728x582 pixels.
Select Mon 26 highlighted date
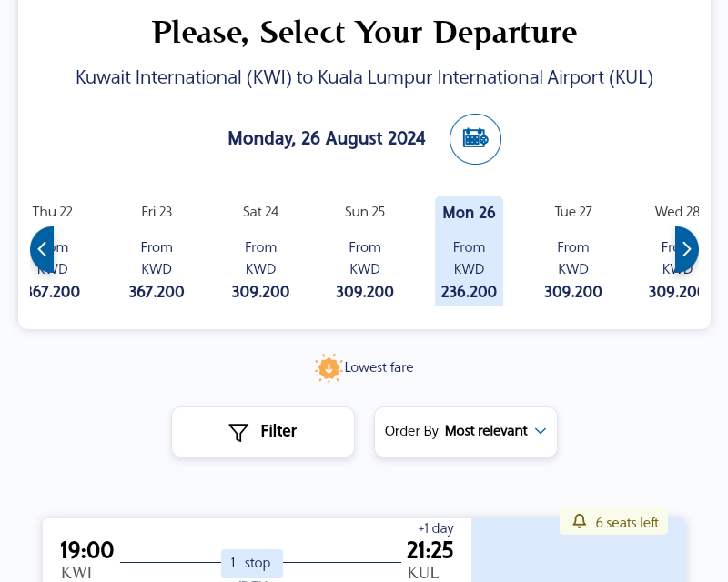pos(469,251)
